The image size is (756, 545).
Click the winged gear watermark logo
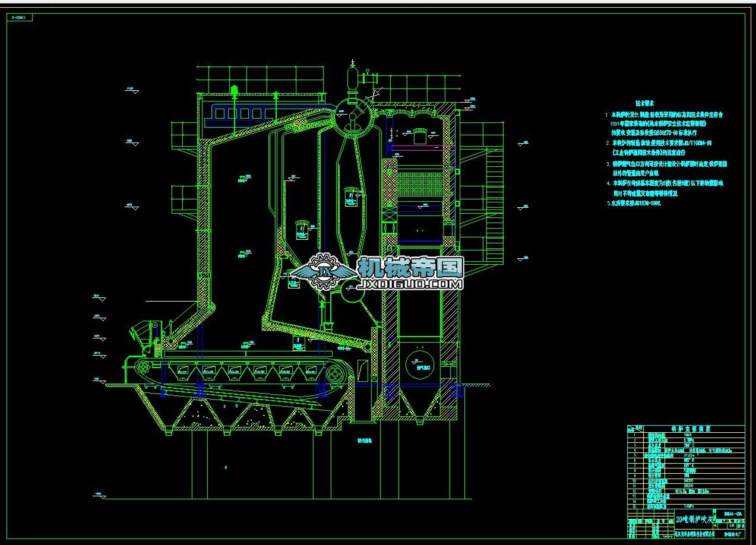click(324, 272)
